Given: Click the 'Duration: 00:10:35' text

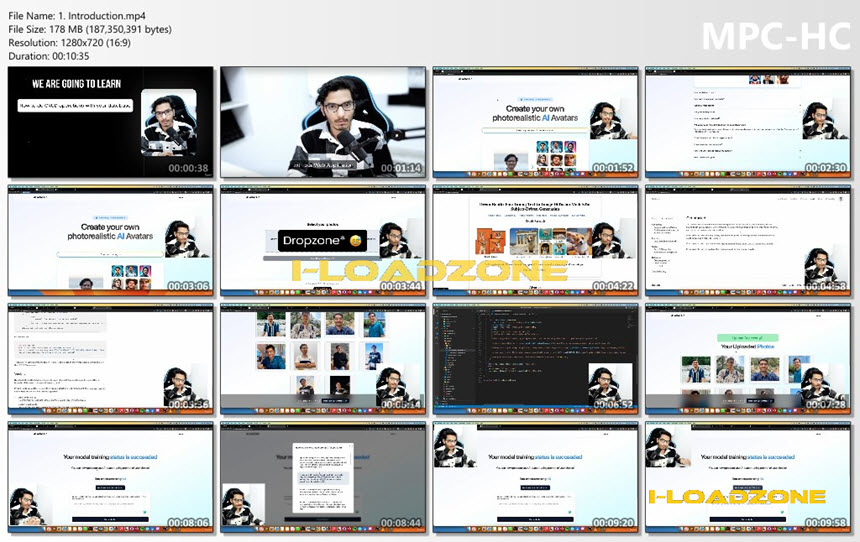Looking at the screenshot, I should pos(48,56).
